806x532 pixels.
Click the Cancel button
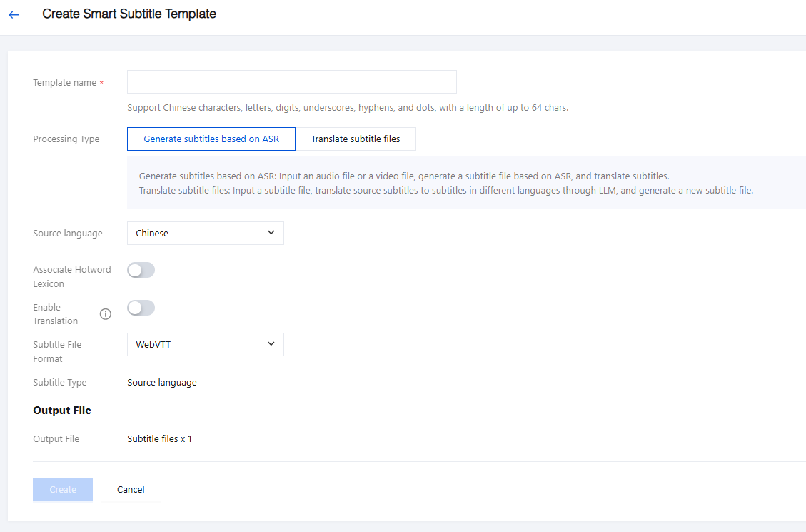click(x=131, y=489)
